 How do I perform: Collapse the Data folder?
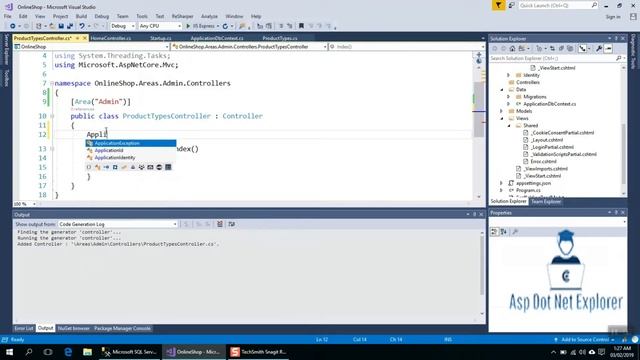pos(502,89)
